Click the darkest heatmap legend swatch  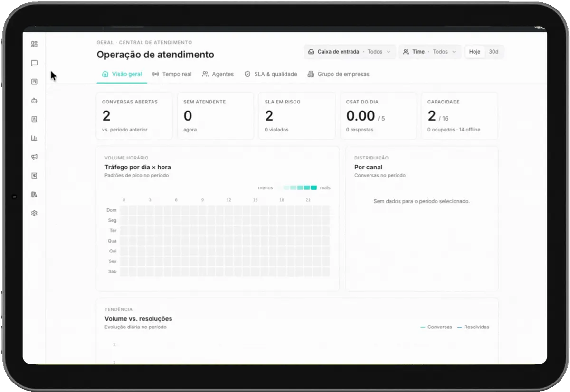[314, 188]
